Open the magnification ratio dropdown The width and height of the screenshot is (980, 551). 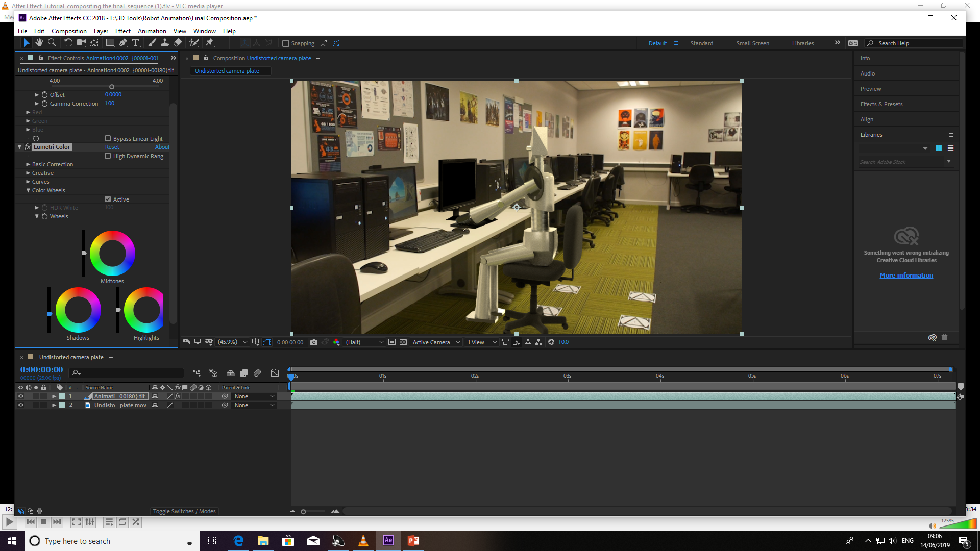click(232, 342)
